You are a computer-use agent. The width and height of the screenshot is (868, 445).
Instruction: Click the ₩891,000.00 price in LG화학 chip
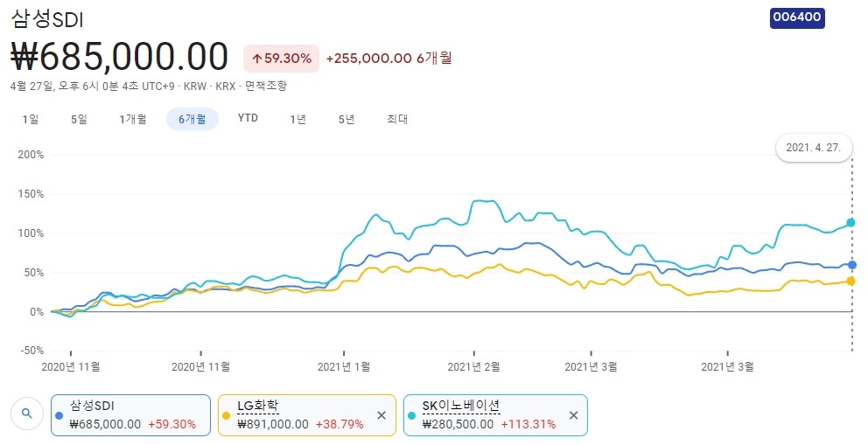click(273, 424)
